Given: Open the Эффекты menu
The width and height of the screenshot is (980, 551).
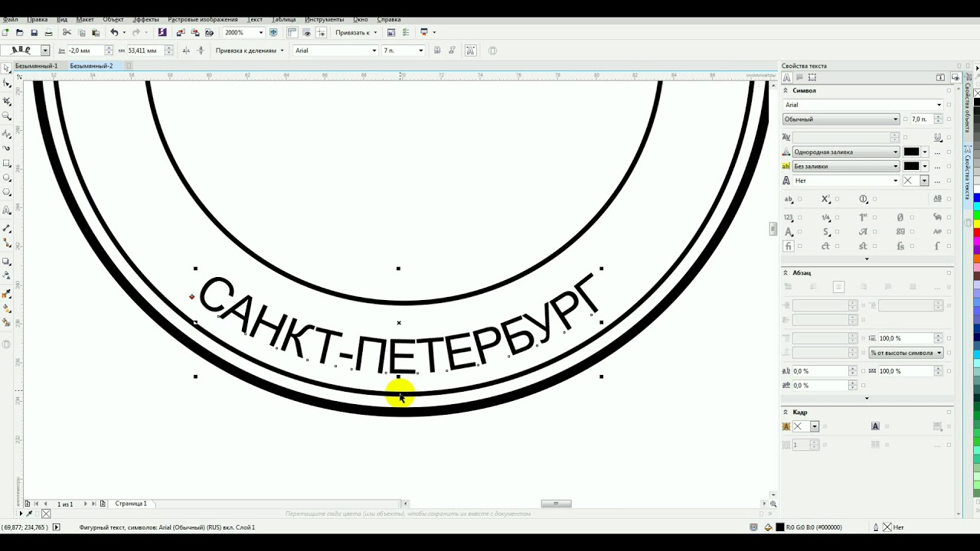Looking at the screenshot, I should point(145,19).
